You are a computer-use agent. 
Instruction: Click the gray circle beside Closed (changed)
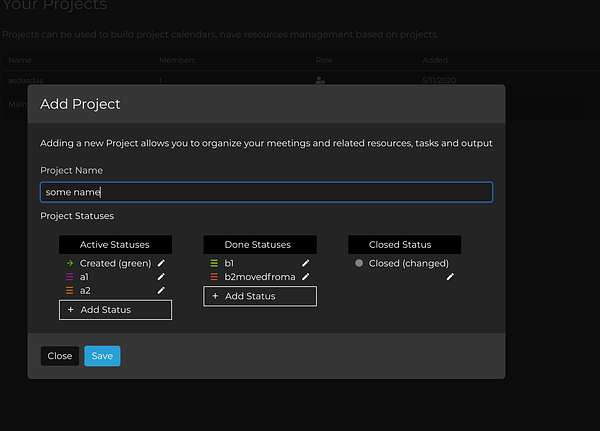tap(359, 263)
